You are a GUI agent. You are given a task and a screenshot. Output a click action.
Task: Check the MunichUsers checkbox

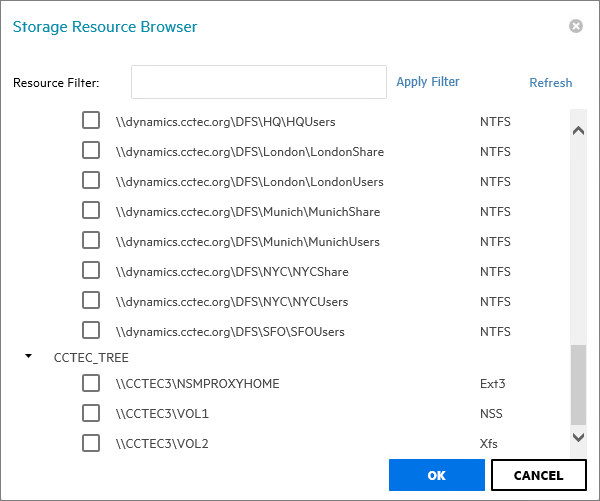click(x=91, y=241)
